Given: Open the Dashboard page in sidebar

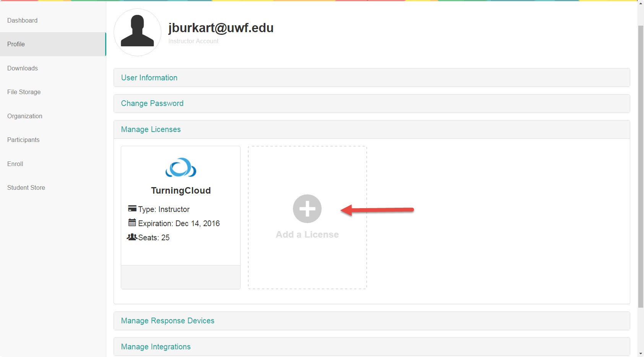Looking at the screenshot, I should [x=22, y=20].
